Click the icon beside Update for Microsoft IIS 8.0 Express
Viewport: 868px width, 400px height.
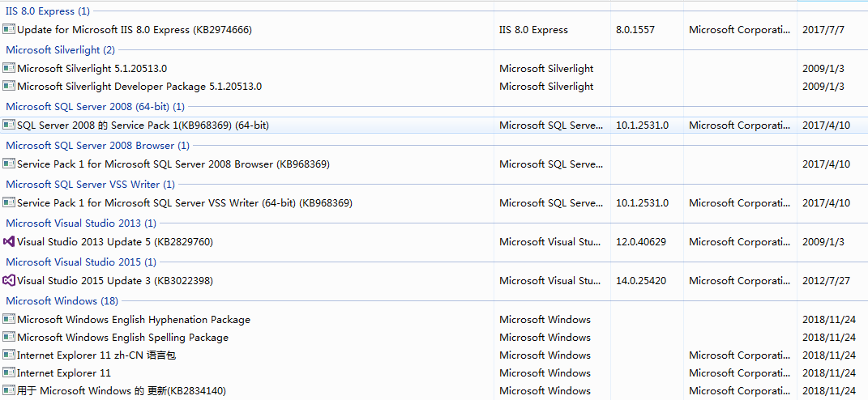tap(8, 29)
